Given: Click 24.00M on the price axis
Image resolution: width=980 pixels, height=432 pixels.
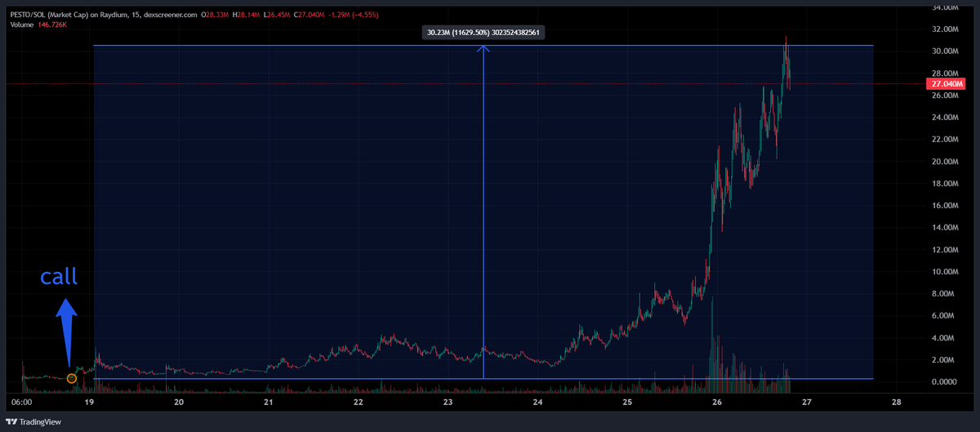Looking at the screenshot, I should [x=944, y=118].
